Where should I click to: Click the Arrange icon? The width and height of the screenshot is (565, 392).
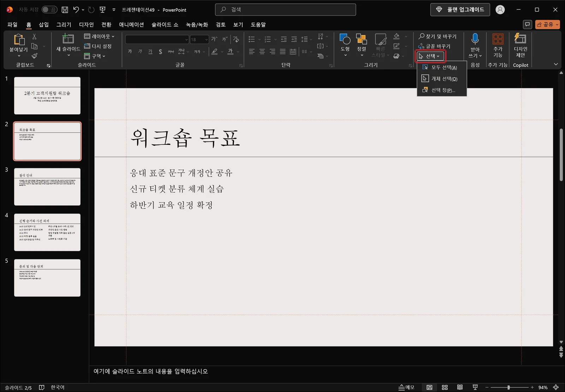point(361,39)
